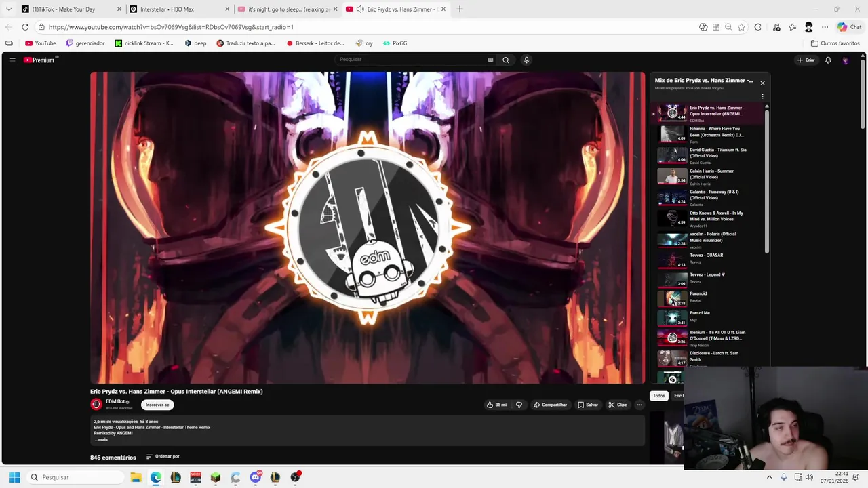Viewport: 868px width, 488px height.
Task: Like the video (35 mil)
Action: coord(497,405)
